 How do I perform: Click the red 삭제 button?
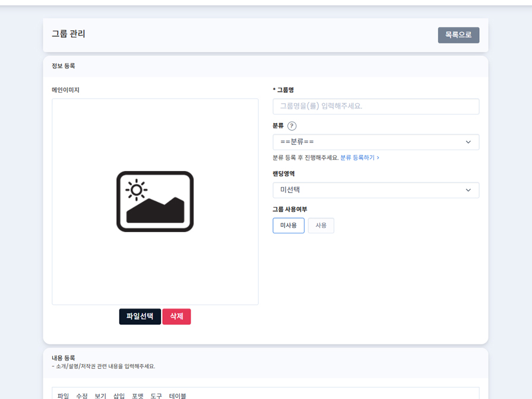176,316
